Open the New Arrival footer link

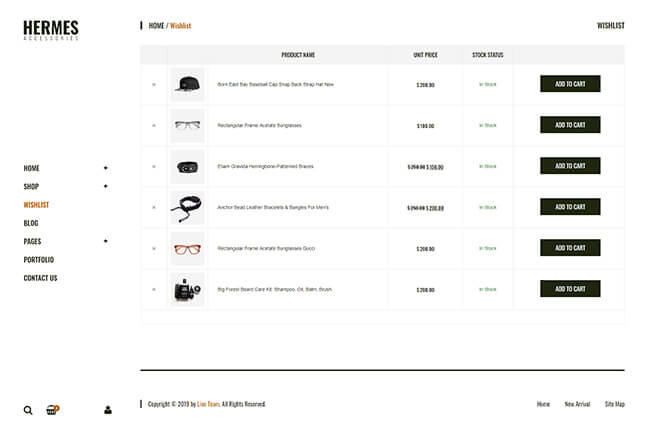(577, 404)
